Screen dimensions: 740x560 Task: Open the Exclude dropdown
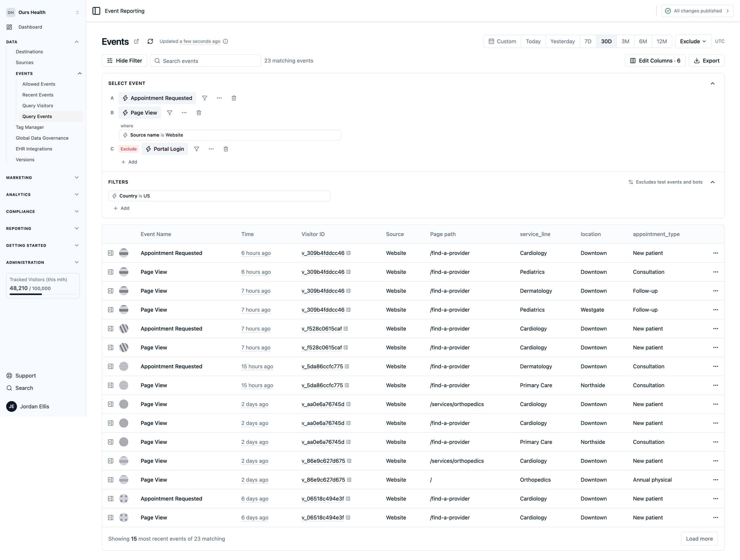(x=693, y=41)
